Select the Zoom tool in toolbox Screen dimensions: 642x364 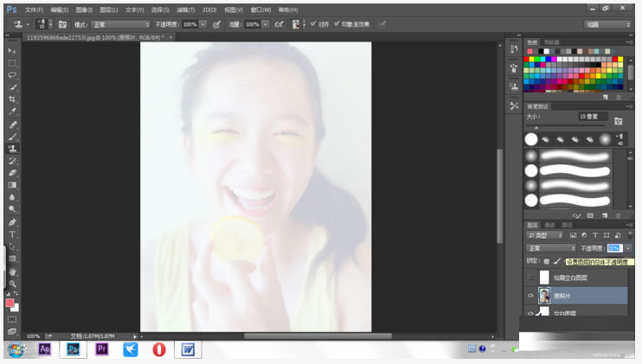coord(12,284)
